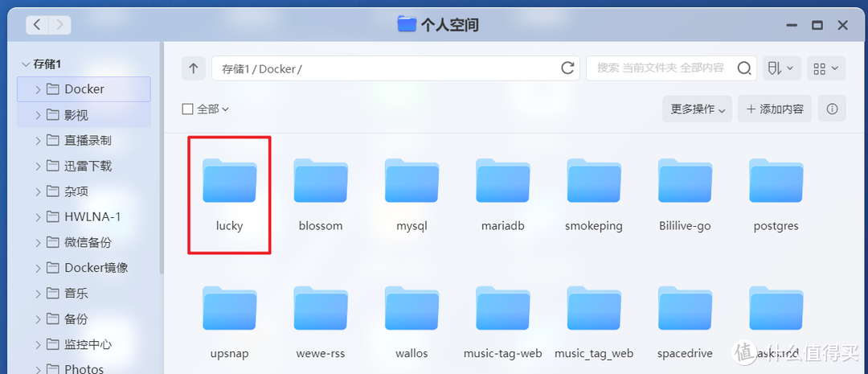868x374 pixels.
Task: Refresh the current folder listing
Action: [x=567, y=68]
